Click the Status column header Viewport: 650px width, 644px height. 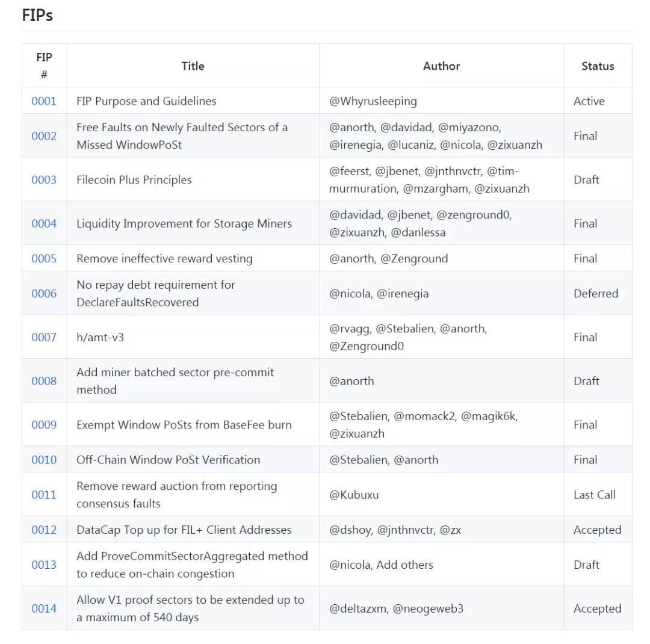[x=598, y=66]
